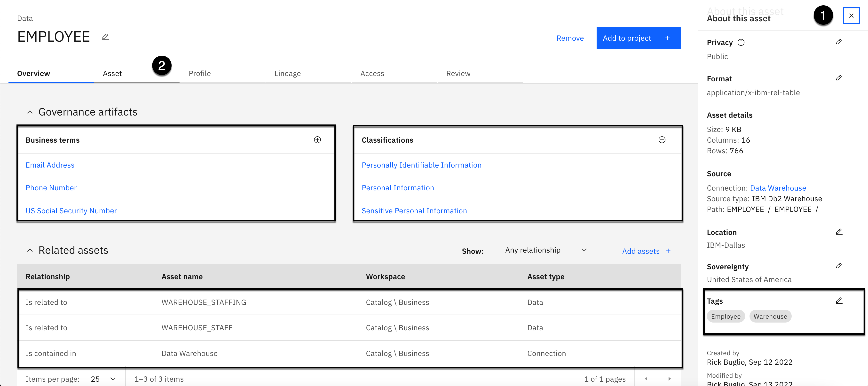Collapse the Governance artifacts section
The height and width of the screenshot is (386, 868).
pos(30,112)
